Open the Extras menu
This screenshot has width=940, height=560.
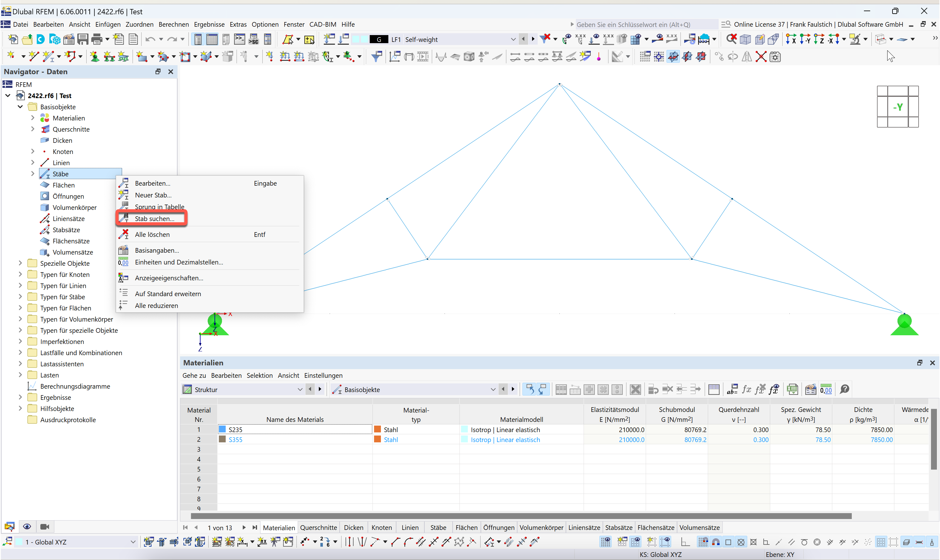[x=238, y=24]
